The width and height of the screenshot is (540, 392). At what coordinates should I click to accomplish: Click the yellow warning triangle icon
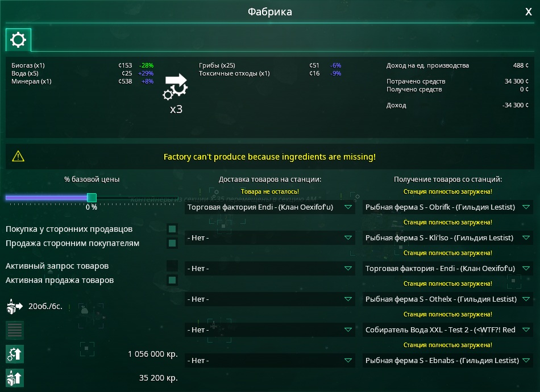[18, 157]
